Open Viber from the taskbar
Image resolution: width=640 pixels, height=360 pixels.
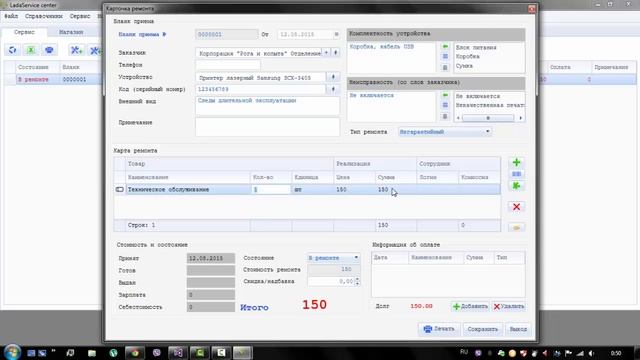[x=157, y=353]
